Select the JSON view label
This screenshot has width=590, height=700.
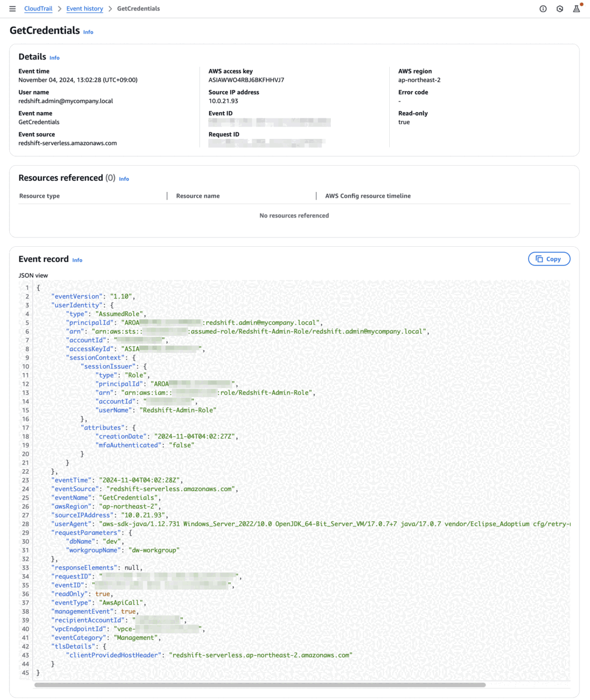(33, 275)
